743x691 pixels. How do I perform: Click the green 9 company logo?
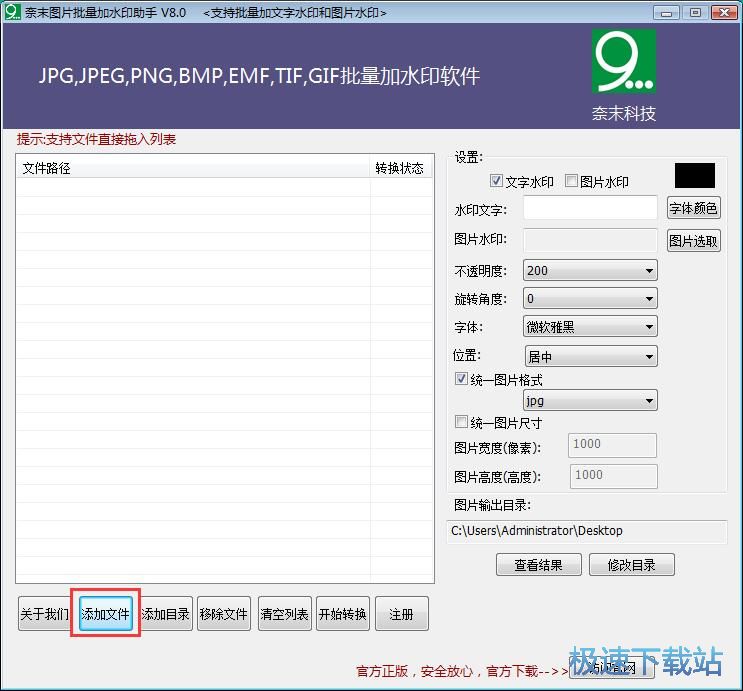click(623, 62)
